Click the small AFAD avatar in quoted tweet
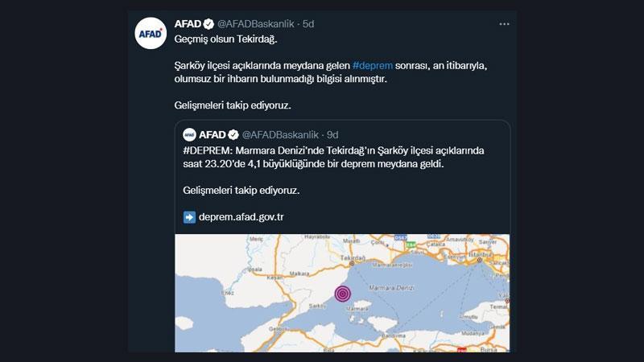The height and width of the screenshot is (362, 644). 189,134
